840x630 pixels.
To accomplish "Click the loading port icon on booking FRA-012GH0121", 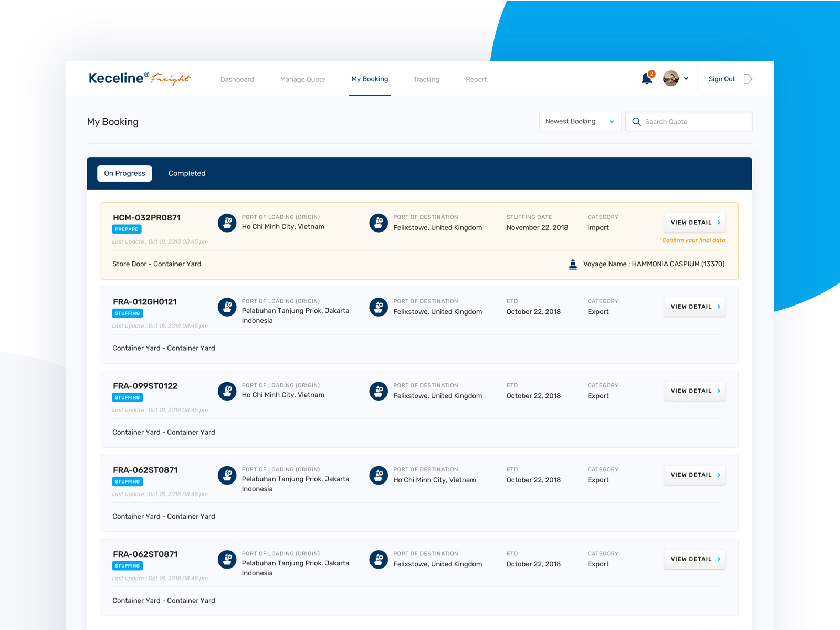I will click(227, 307).
